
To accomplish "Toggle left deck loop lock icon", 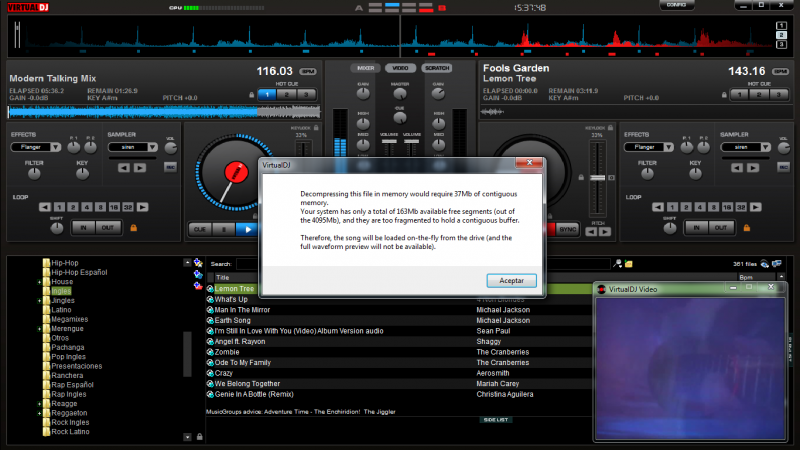I will click(134, 228).
